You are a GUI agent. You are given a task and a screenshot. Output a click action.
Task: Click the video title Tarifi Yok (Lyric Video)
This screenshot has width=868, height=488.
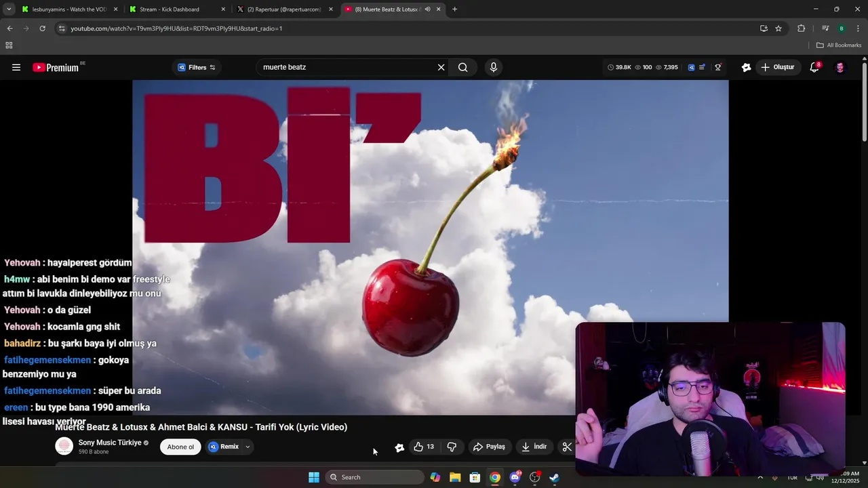[x=201, y=427]
